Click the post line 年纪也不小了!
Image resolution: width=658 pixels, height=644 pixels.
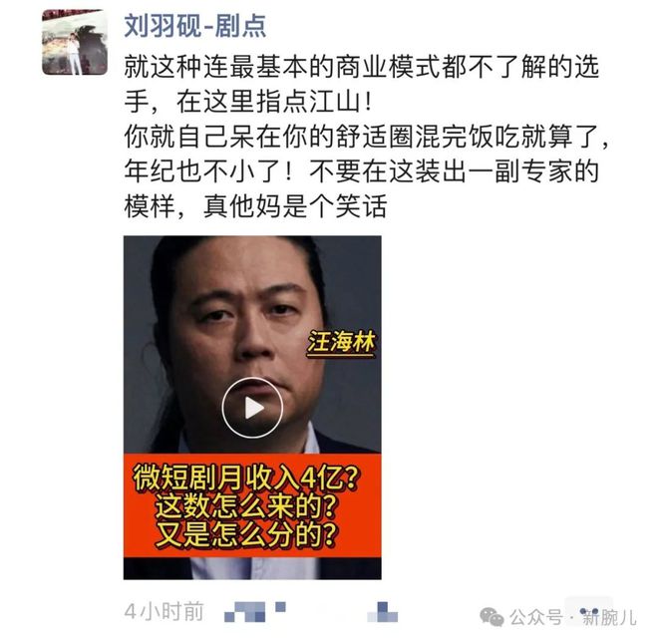pos(361,171)
